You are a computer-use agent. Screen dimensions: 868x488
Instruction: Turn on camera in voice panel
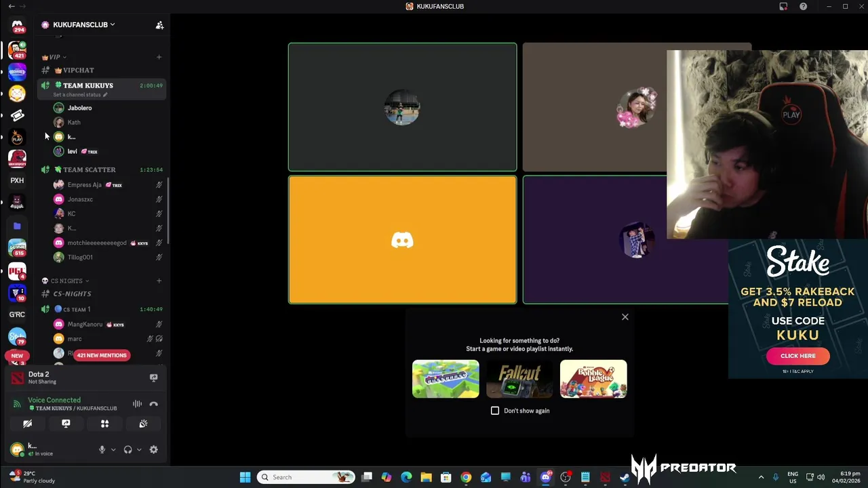(x=27, y=424)
